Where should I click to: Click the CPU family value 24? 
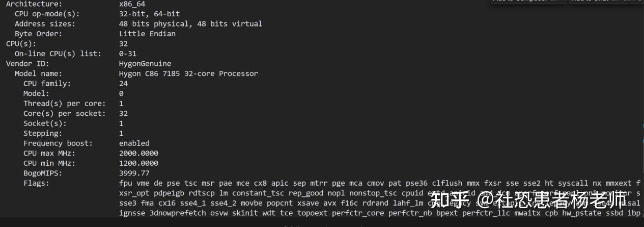pyautogui.click(x=123, y=84)
